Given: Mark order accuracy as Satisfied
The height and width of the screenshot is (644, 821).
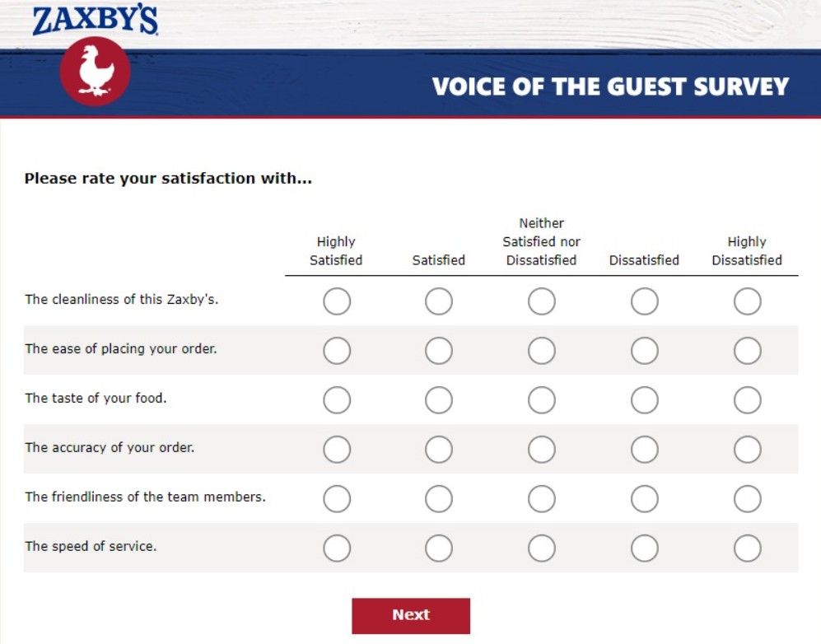Looking at the screenshot, I should tap(439, 450).
